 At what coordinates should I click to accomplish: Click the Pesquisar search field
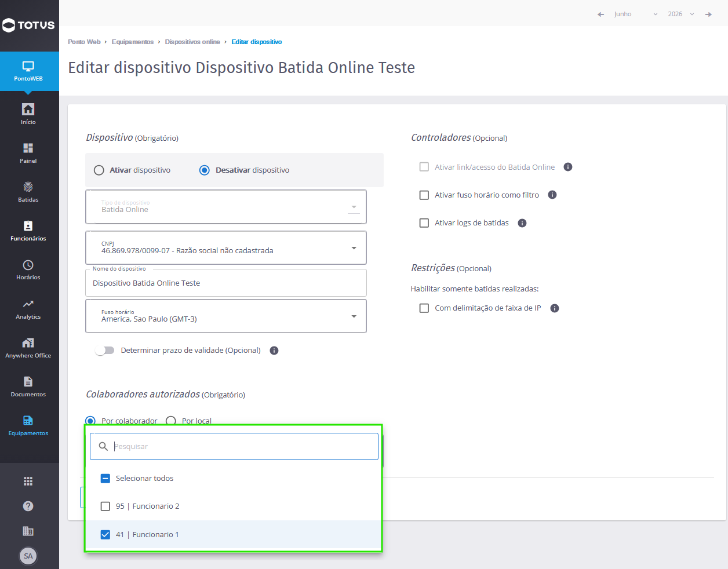click(234, 447)
